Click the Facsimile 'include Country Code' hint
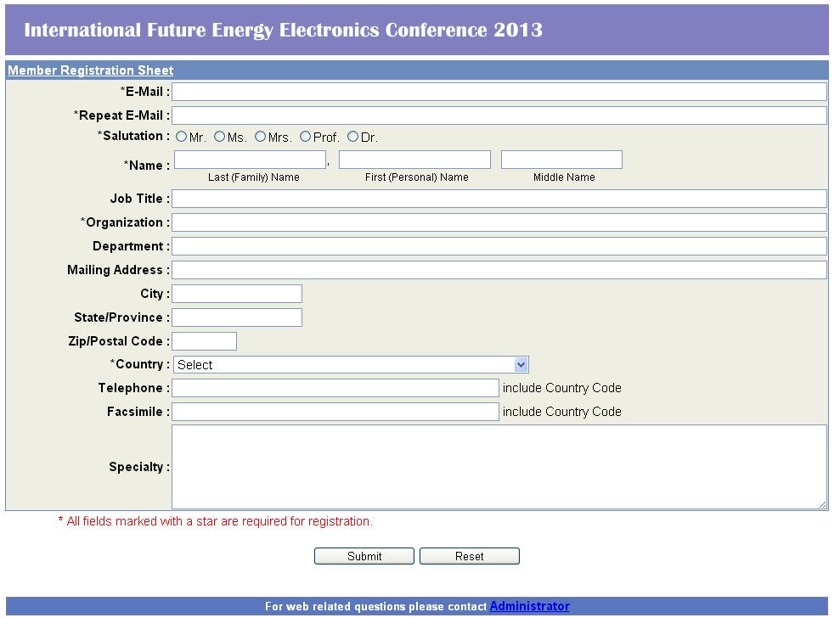 [x=562, y=411]
